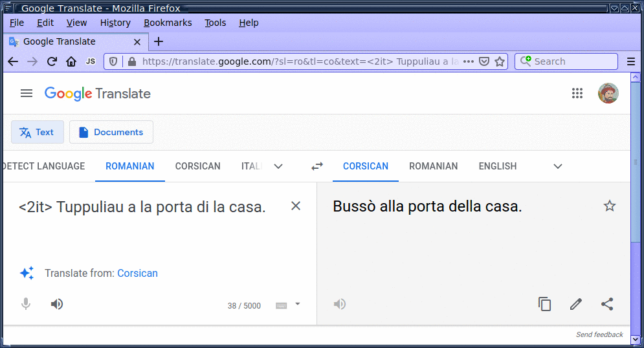The width and height of the screenshot is (644, 348).
Task: Click the translate suggestion sparkle icon
Action: 27,273
